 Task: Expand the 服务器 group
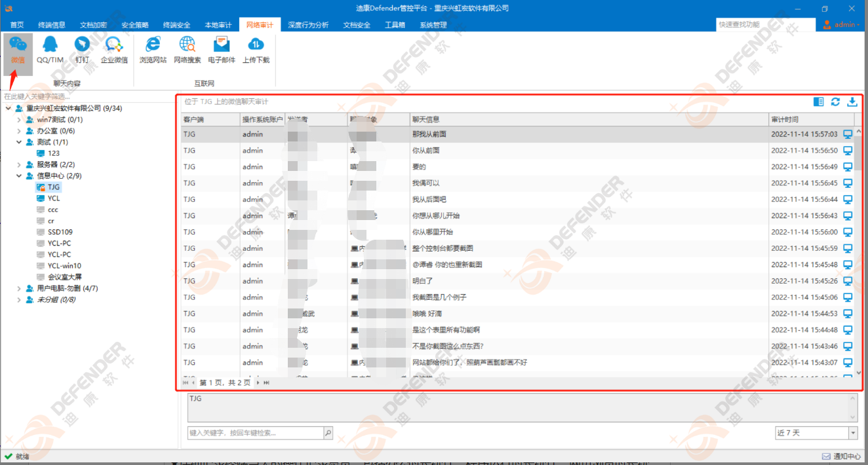[x=18, y=164]
